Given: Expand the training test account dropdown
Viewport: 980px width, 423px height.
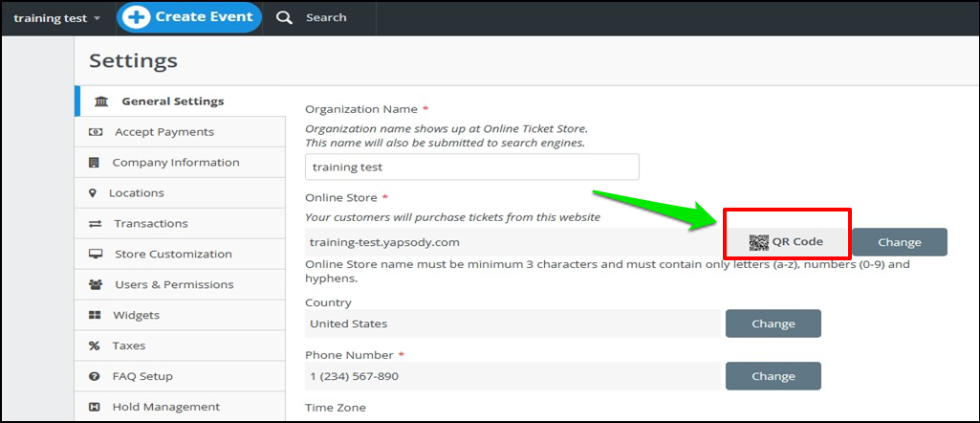Looking at the screenshot, I should pyautogui.click(x=56, y=18).
